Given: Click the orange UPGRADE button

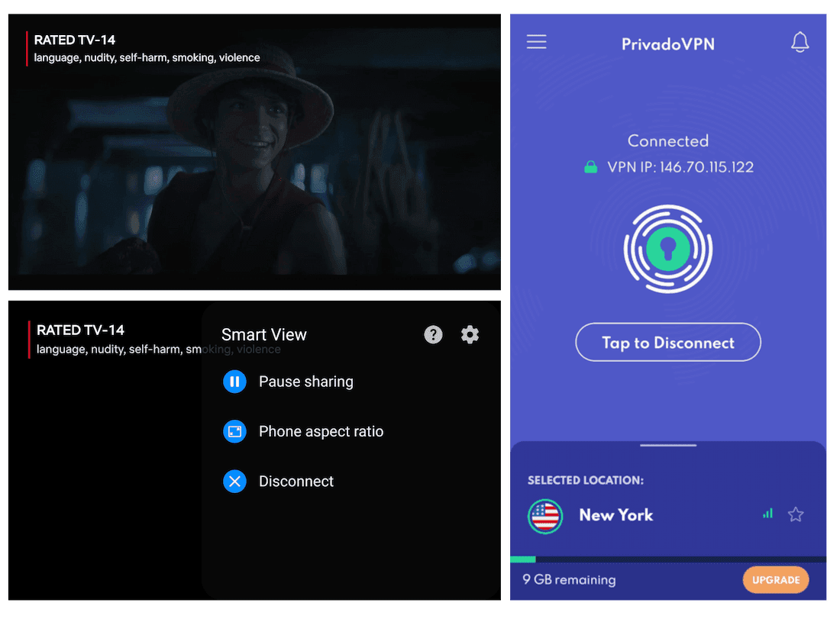Looking at the screenshot, I should pyautogui.click(x=776, y=580).
